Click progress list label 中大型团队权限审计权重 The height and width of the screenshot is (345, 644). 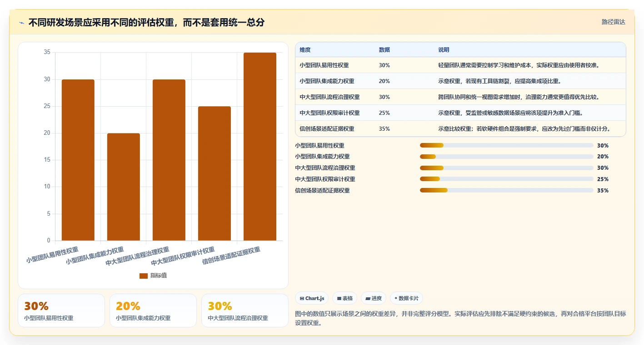[x=325, y=179]
